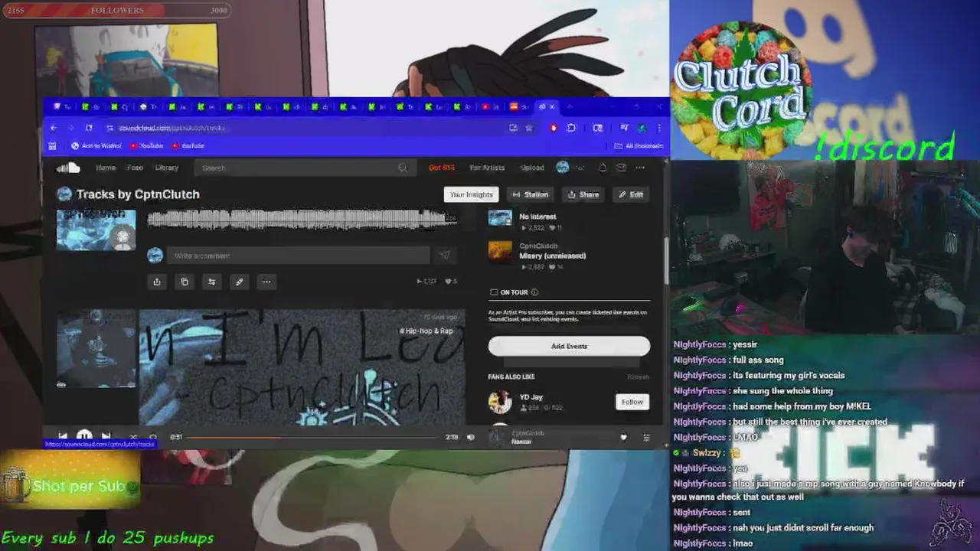The width and height of the screenshot is (980, 551).
Task: Open the All Bookmarks folder
Action: (x=639, y=145)
